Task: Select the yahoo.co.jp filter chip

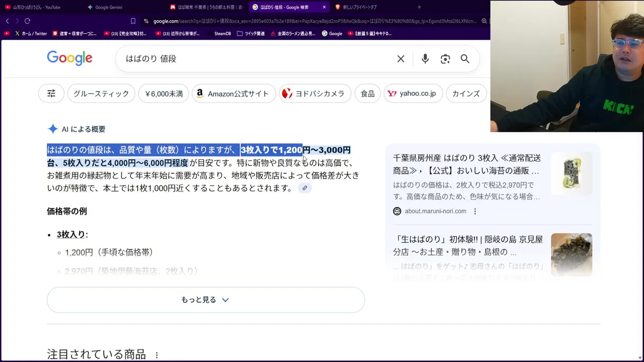Action: pos(413,94)
